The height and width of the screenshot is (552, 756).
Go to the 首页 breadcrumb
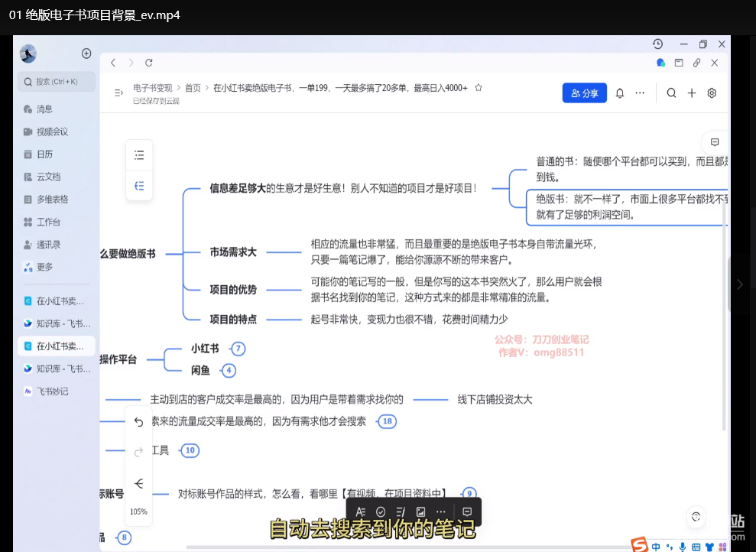tap(193, 88)
